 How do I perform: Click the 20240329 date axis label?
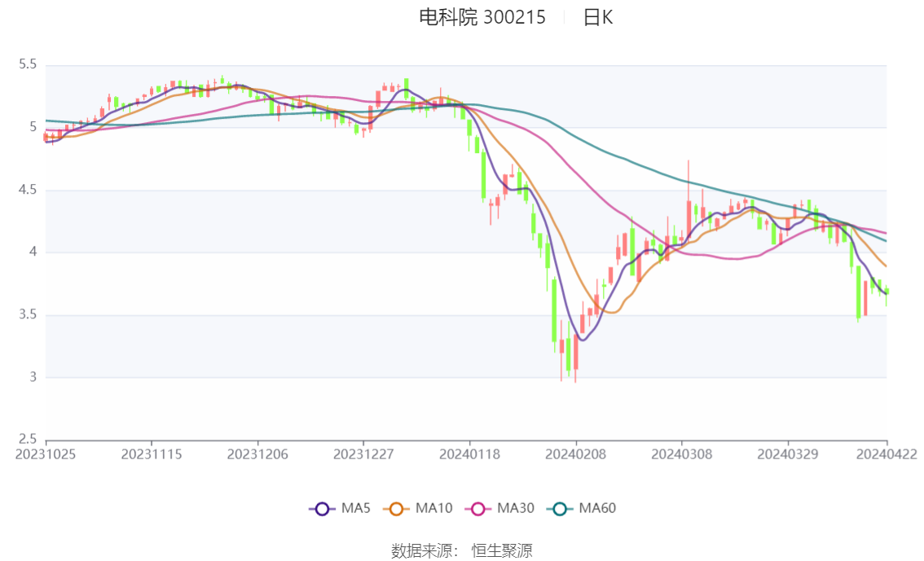pos(788,454)
